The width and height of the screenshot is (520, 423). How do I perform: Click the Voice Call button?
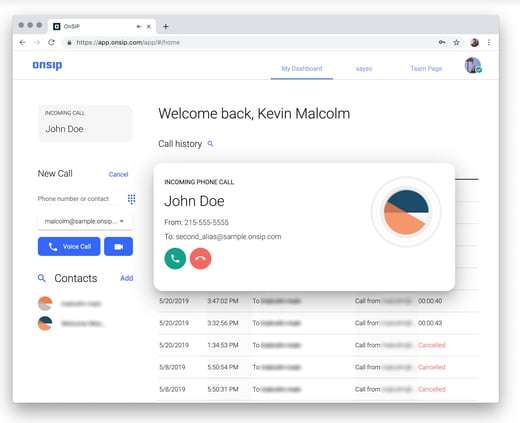pos(69,246)
